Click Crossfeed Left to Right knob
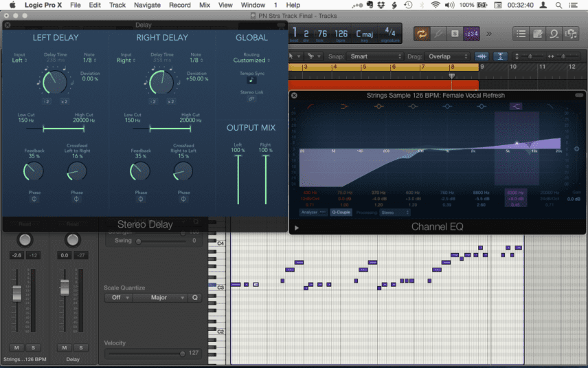This screenshot has height=368, width=588. 77,171
